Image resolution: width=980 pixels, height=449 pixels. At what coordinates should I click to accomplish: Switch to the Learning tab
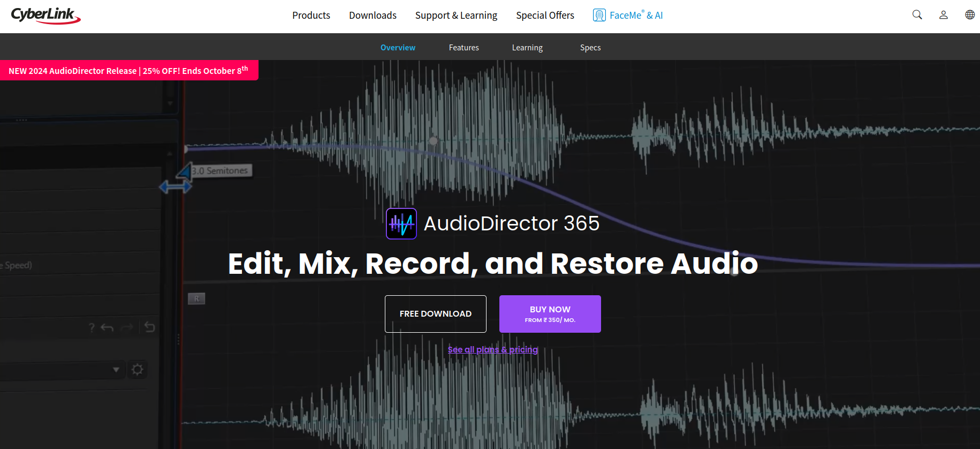(x=527, y=48)
